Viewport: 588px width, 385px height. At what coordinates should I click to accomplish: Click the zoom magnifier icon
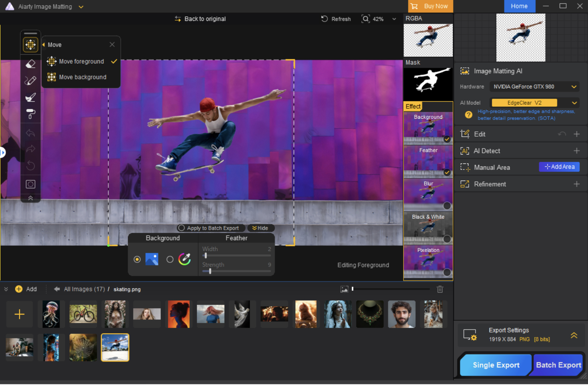click(366, 19)
